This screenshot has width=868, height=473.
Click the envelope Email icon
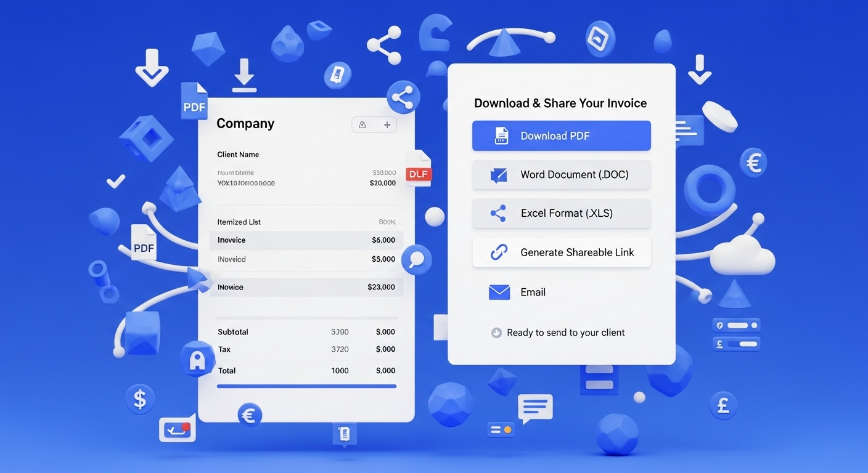click(499, 293)
